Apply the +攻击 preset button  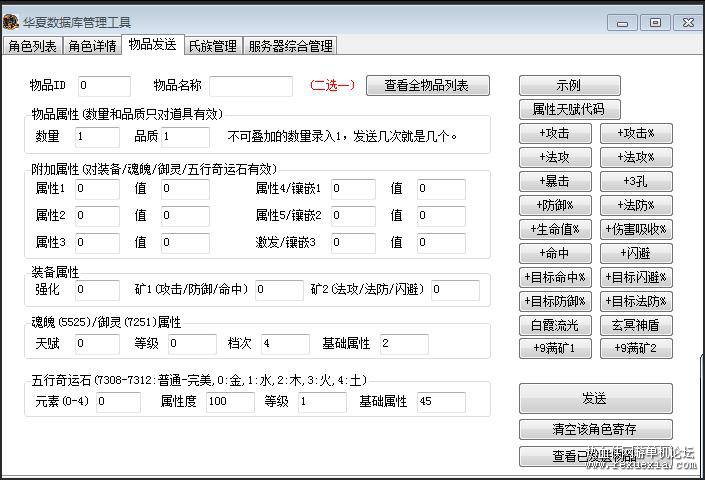[x=555, y=133]
